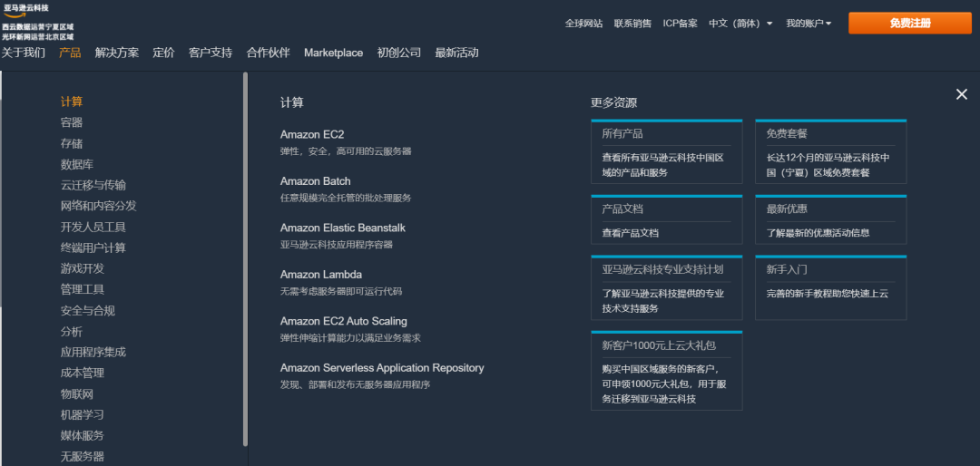Open the 中文（简体）language dropdown

(740, 23)
